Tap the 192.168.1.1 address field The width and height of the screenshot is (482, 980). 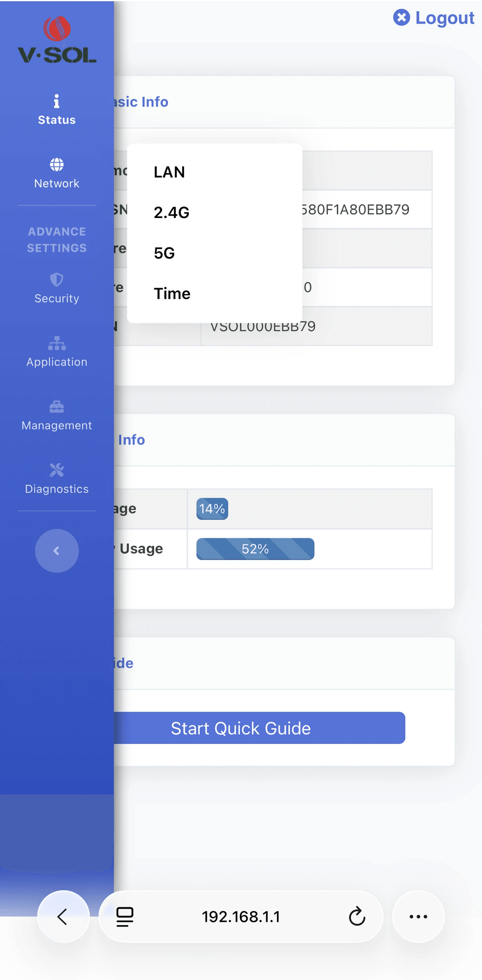coord(241,917)
